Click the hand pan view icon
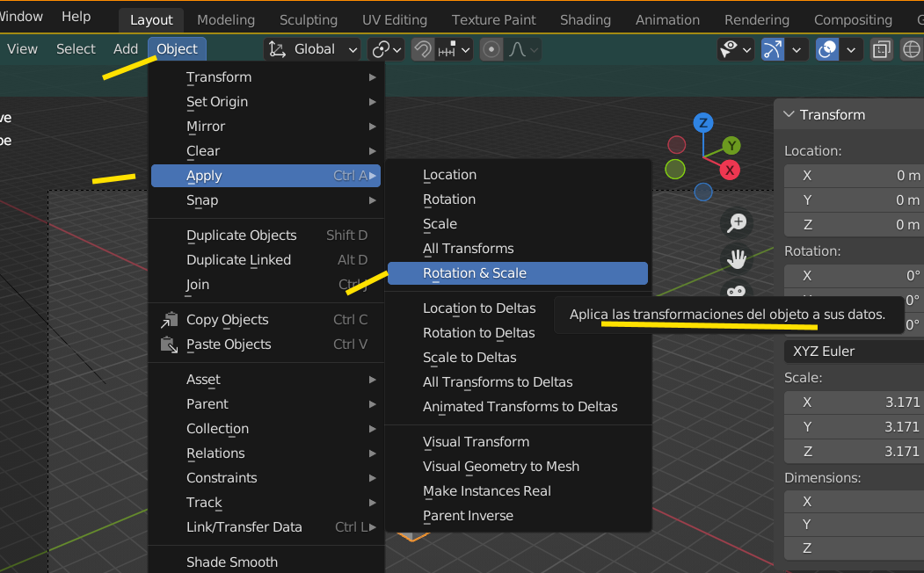This screenshot has width=924, height=573. (x=737, y=258)
